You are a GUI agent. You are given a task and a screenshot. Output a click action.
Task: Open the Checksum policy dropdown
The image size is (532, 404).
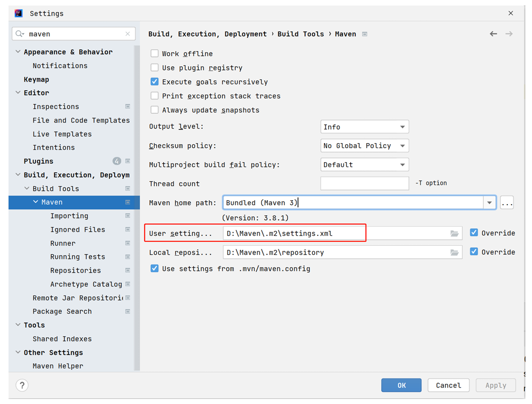(x=364, y=146)
